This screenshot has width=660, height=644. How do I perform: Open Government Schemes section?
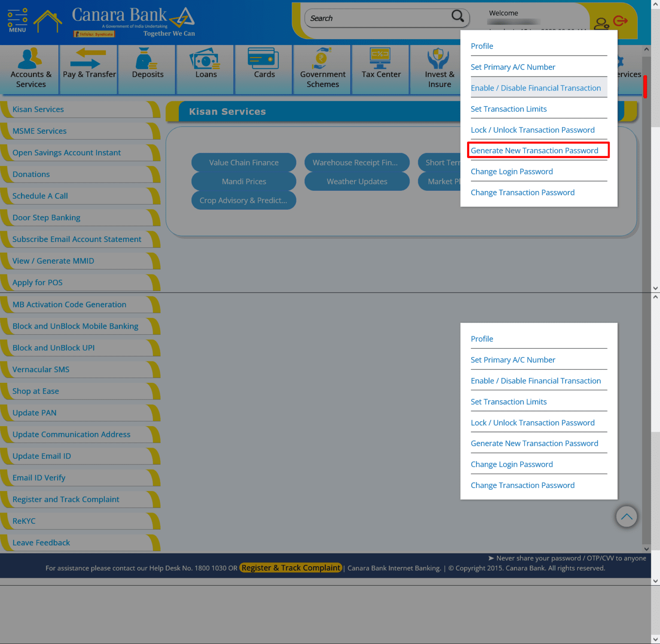coord(323,69)
